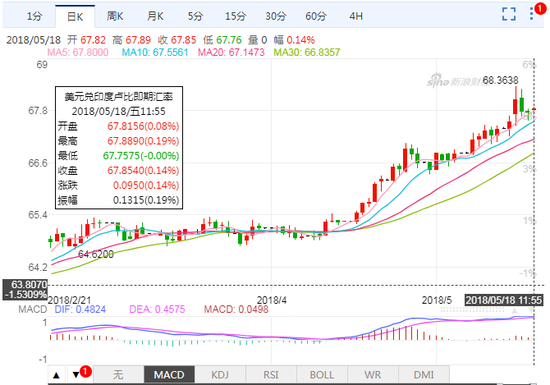
Task: Open the 月K monthly chart tab
Action: click(x=155, y=16)
